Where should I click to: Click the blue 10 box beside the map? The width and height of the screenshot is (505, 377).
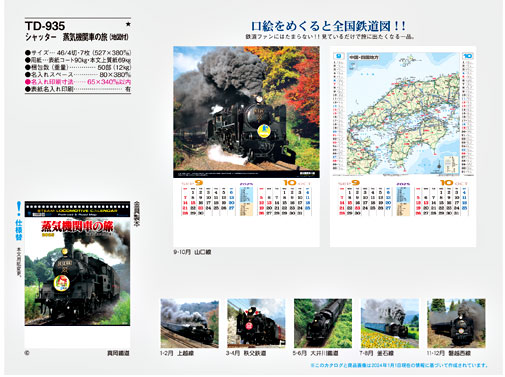pyautogui.click(x=468, y=56)
